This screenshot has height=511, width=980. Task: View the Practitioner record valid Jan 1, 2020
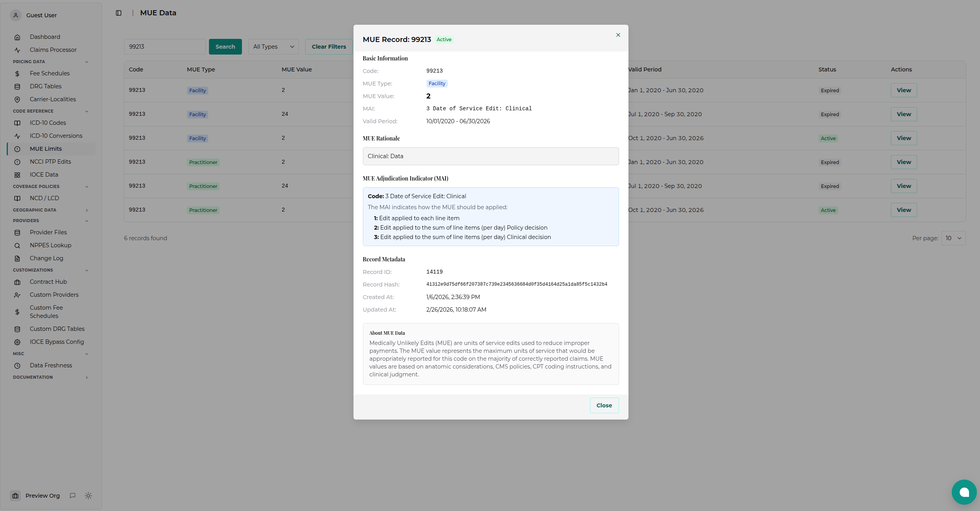tap(904, 162)
